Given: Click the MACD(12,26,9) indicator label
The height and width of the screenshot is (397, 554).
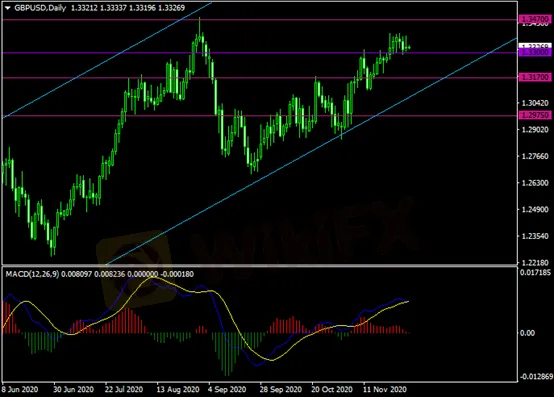Looking at the screenshot, I should 32,274.
